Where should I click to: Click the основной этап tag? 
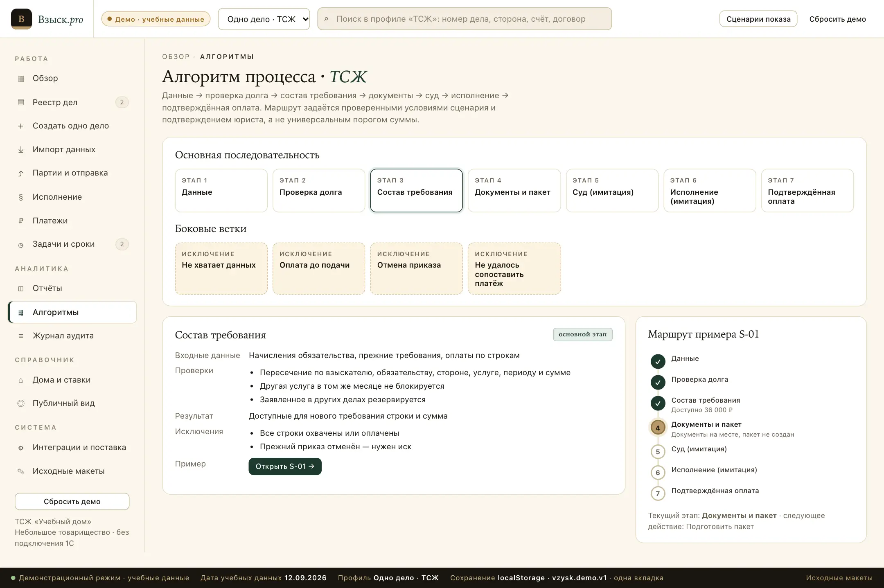(583, 334)
